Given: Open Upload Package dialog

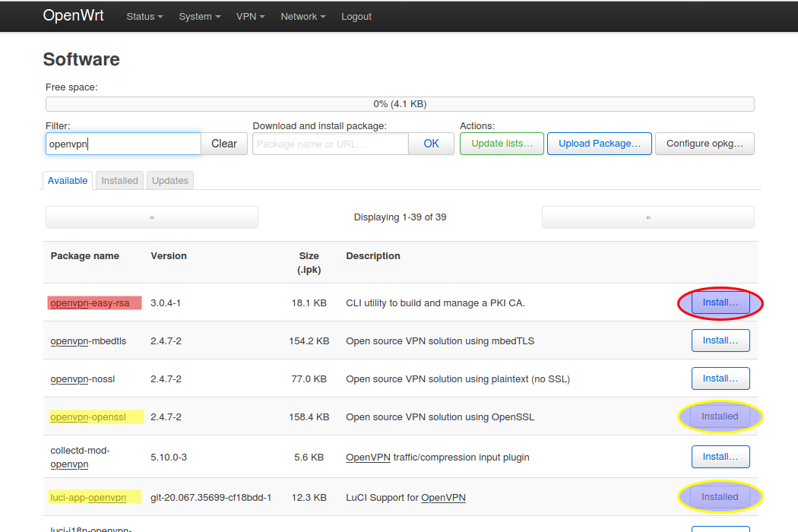Looking at the screenshot, I should coord(600,144).
